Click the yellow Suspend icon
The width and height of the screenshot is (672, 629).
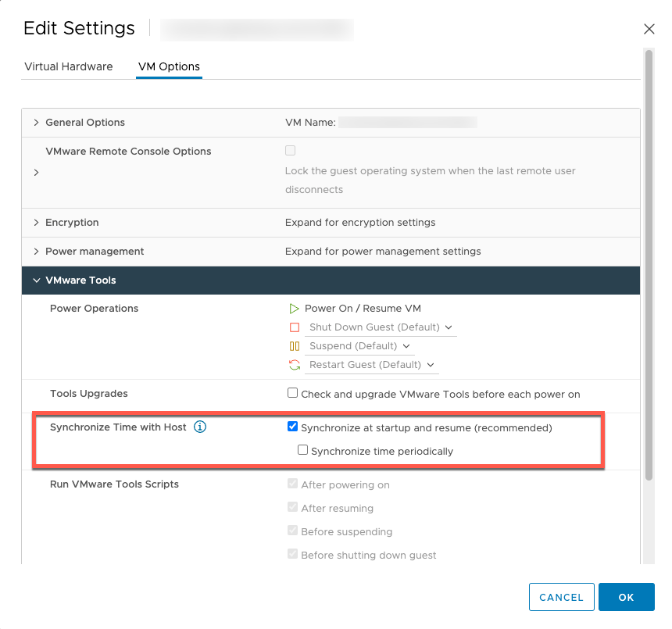pyautogui.click(x=295, y=345)
